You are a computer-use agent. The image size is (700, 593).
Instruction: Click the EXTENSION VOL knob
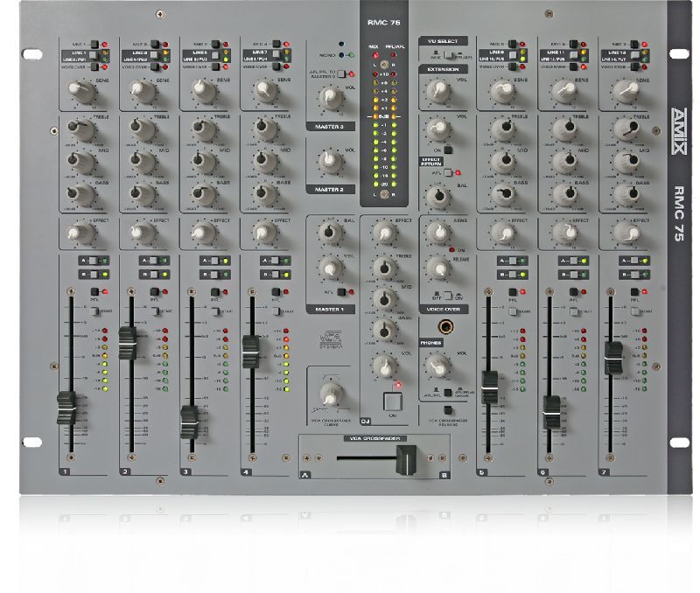click(438, 91)
